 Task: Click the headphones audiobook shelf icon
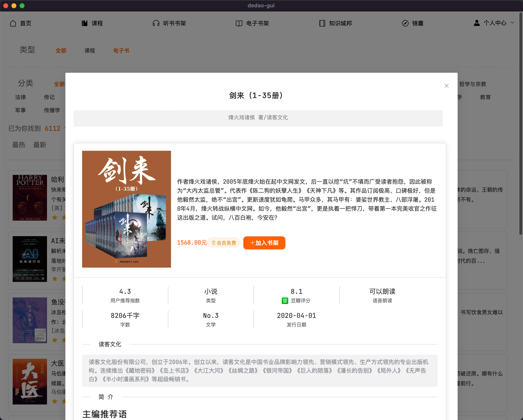coord(156,23)
